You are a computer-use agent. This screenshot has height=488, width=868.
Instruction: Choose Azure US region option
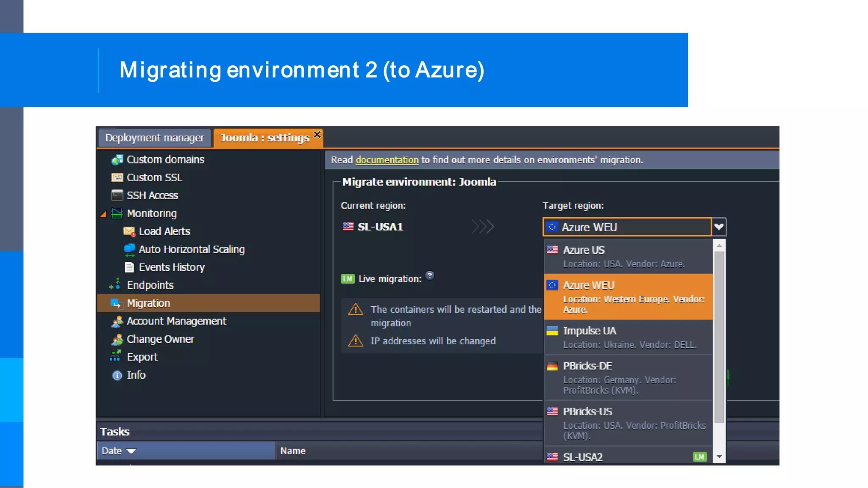[629, 257]
